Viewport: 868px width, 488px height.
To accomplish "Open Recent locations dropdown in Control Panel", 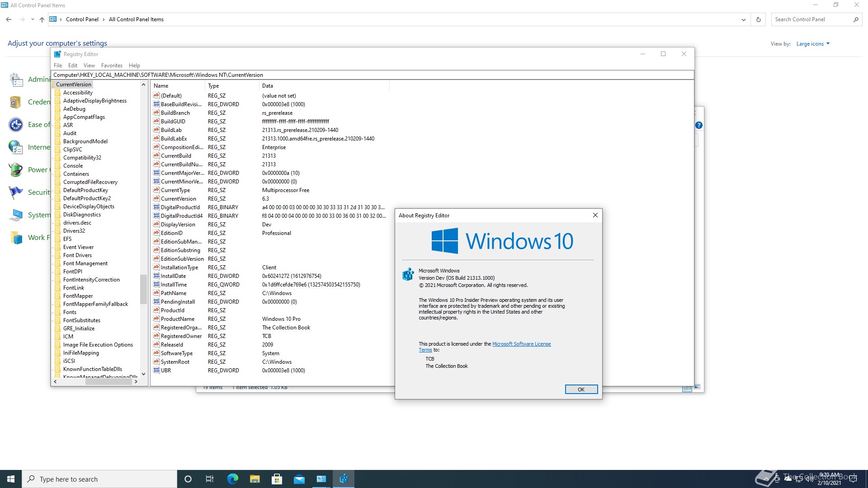I will [33, 19].
